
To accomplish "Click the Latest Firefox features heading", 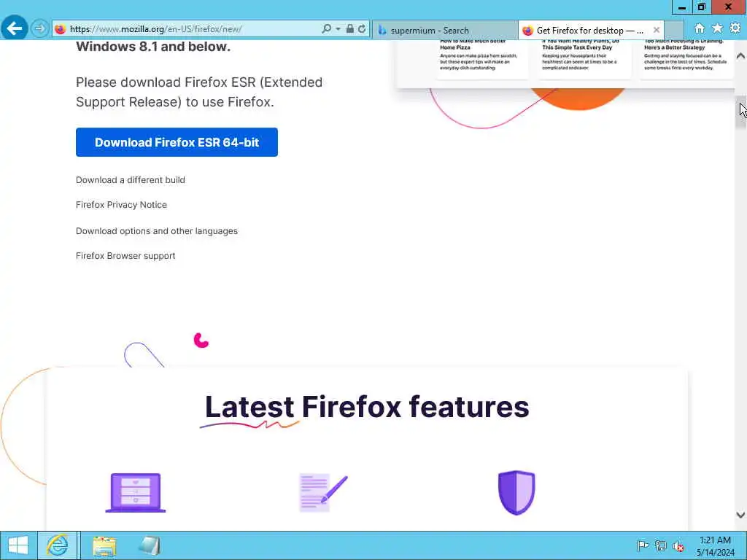I will [367, 407].
